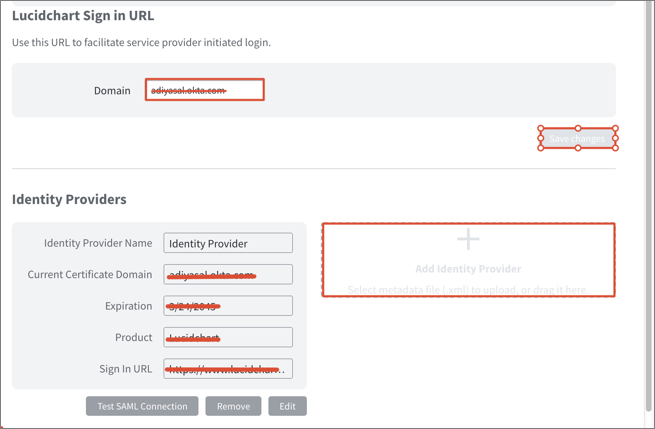Viewport: 655px width, 429px height.
Task: Click into the Expiration date field
Action: (228, 306)
